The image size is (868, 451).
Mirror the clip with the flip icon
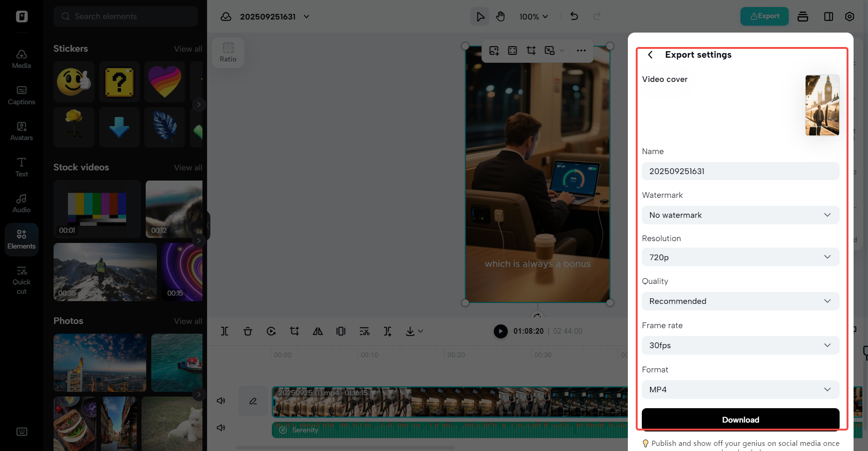(318, 331)
